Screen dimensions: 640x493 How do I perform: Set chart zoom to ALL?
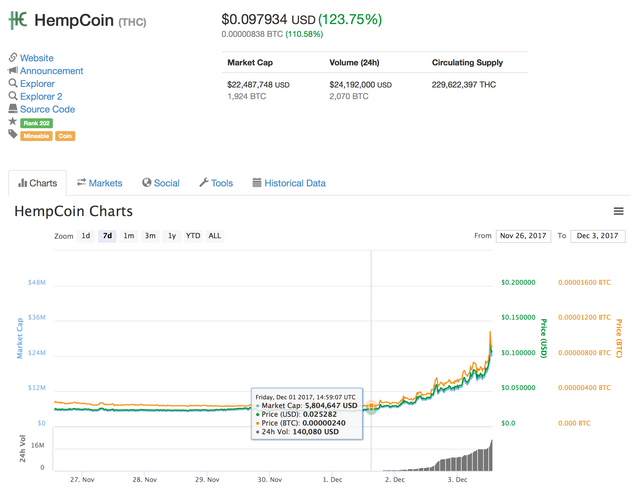[215, 236]
